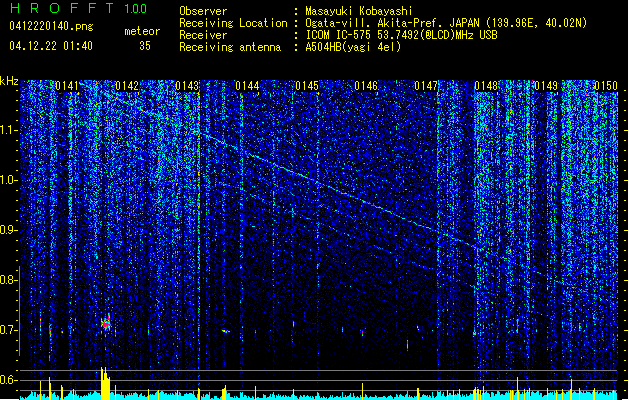This screenshot has width=629, height=400.
Task: Click the 'meteor' label
Action: [142, 31]
